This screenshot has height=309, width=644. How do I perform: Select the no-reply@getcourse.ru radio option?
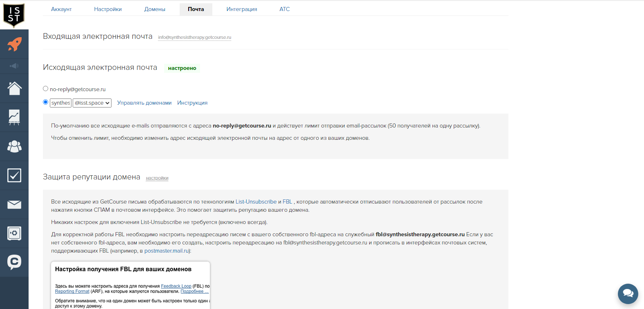45,89
